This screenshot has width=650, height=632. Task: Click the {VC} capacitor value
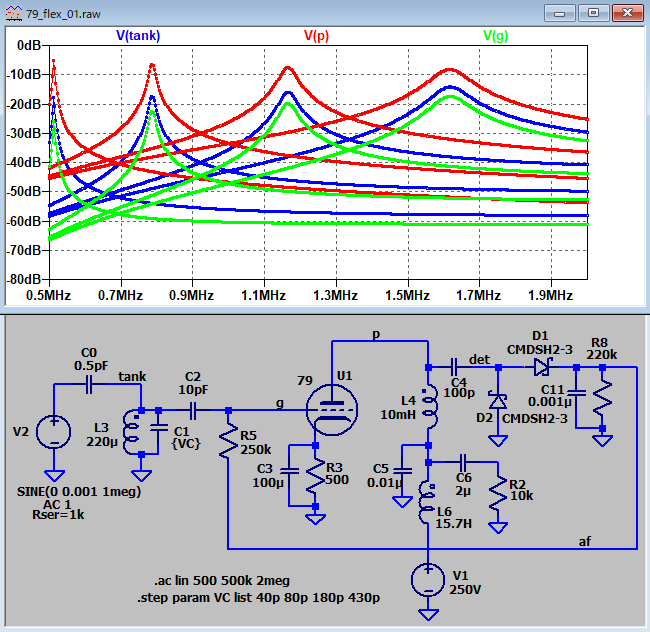point(186,444)
